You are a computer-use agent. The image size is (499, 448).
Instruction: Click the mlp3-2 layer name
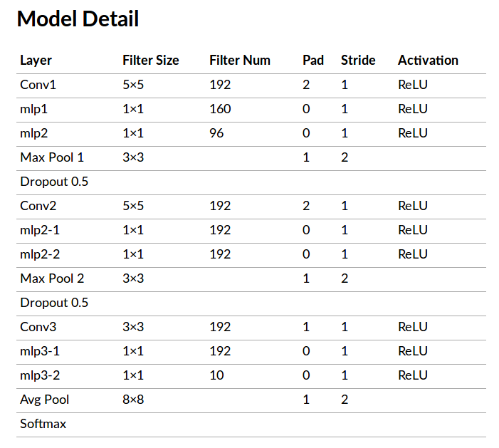pos(41,375)
